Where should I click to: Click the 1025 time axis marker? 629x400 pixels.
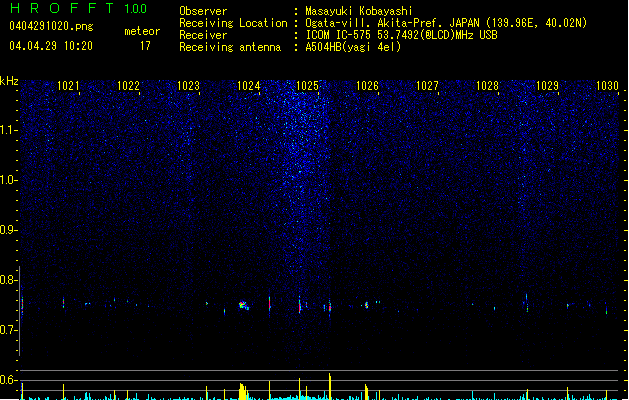(307, 86)
